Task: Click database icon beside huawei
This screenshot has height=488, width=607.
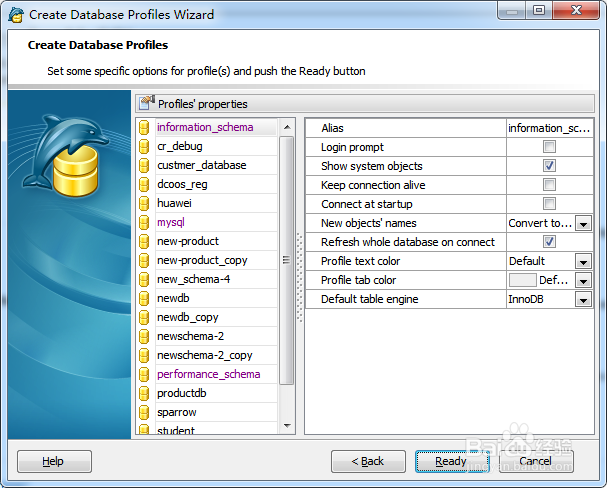Action: coord(144,203)
